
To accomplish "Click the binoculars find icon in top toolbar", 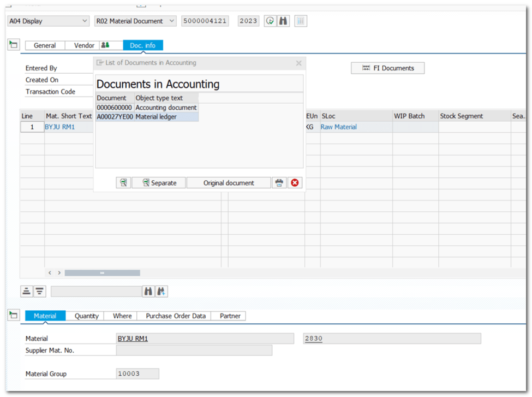I will [x=283, y=21].
